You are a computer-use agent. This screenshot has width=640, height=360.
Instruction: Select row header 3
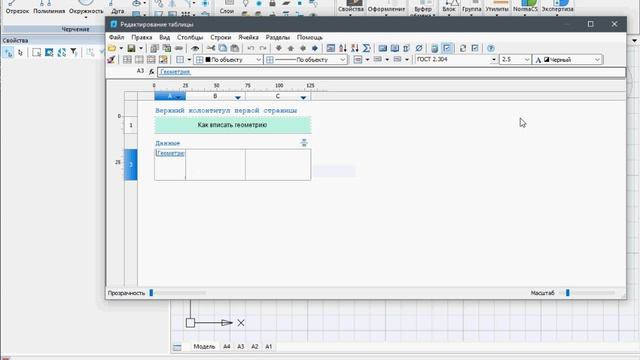(131, 164)
